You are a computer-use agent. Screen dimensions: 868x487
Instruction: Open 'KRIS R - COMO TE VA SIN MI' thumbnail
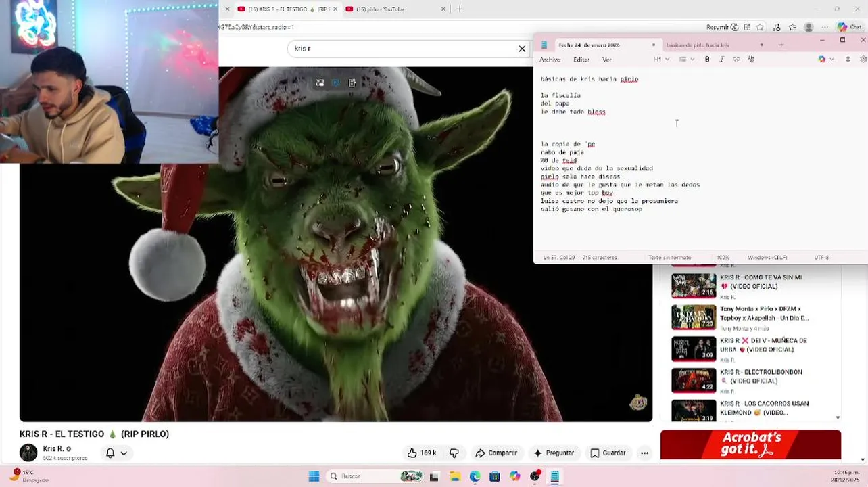(x=694, y=285)
